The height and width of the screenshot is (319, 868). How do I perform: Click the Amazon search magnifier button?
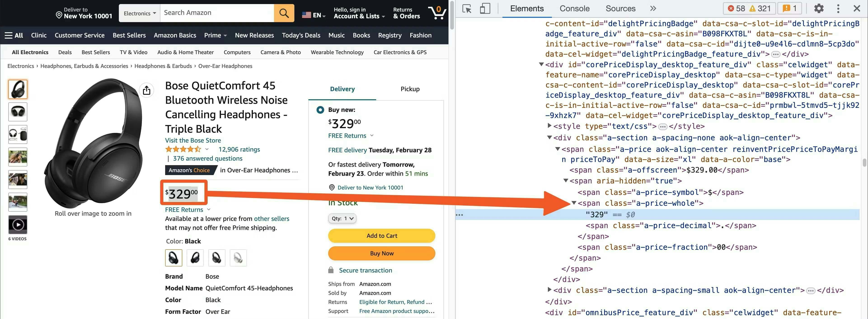[x=284, y=13]
